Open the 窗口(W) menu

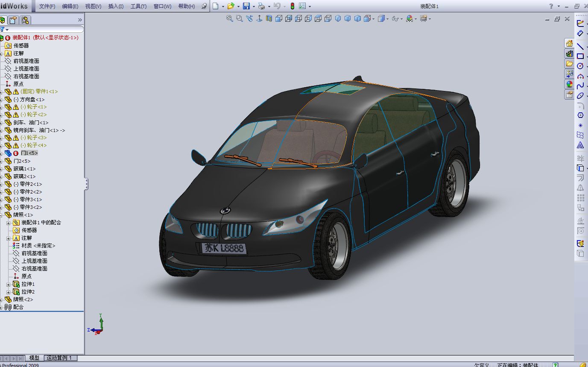162,6
